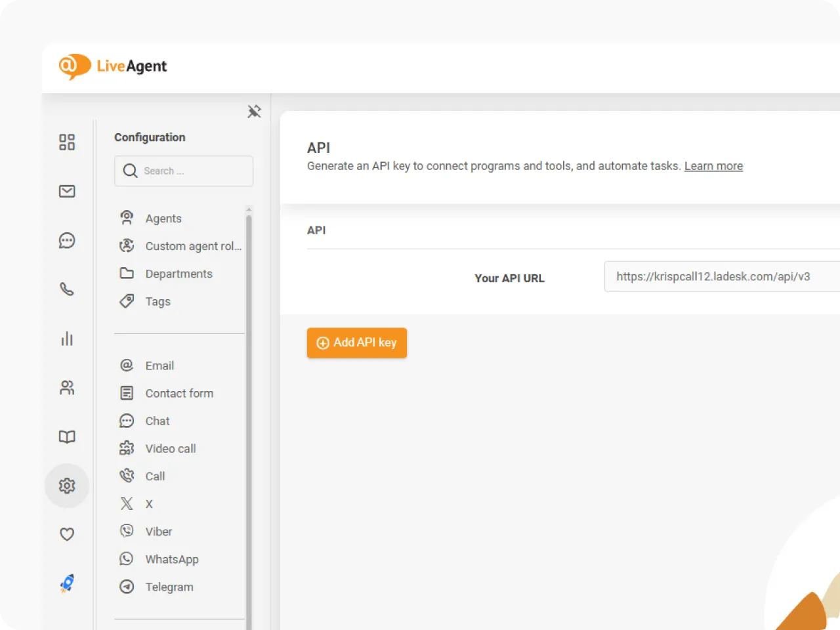
Task: Click the Your API URL field
Action: 722,276
